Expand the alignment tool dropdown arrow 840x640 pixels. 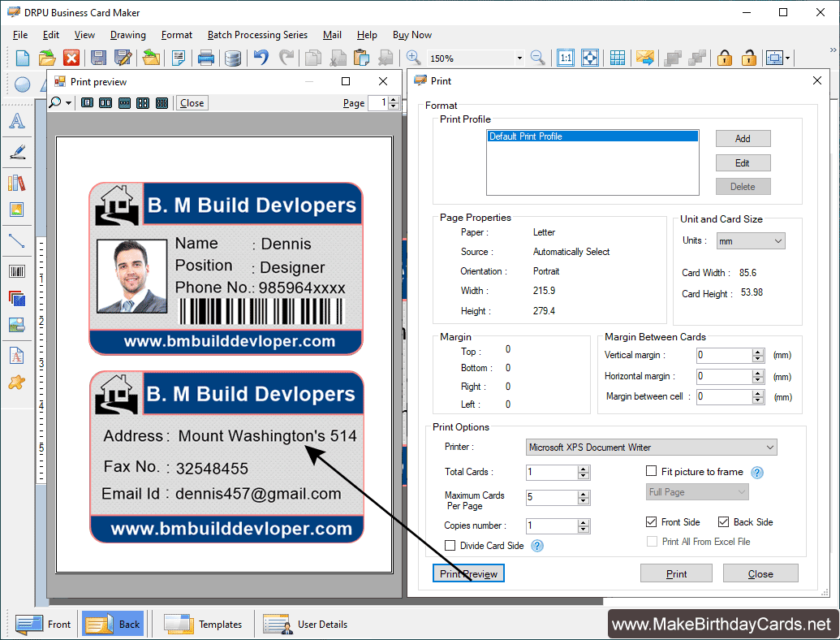[x=787, y=58]
